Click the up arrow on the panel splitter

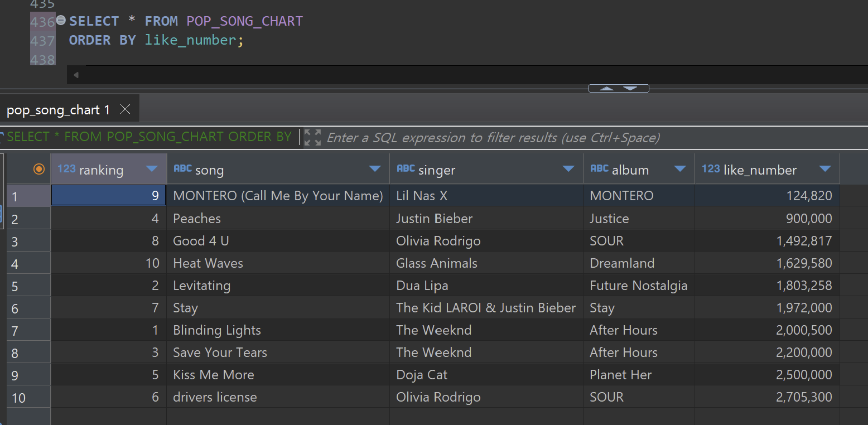(607, 88)
